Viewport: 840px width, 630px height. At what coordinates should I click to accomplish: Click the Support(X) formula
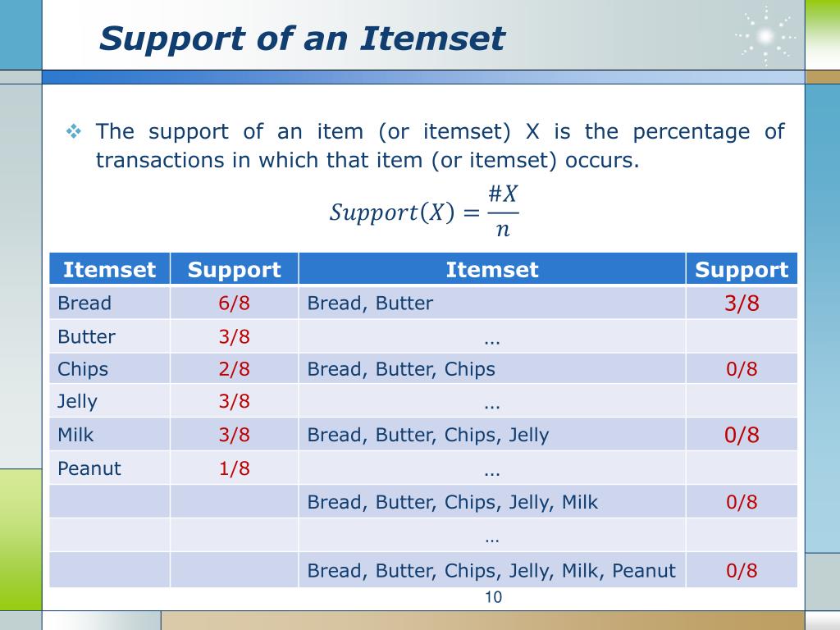pyautogui.click(x=424, y=211)
